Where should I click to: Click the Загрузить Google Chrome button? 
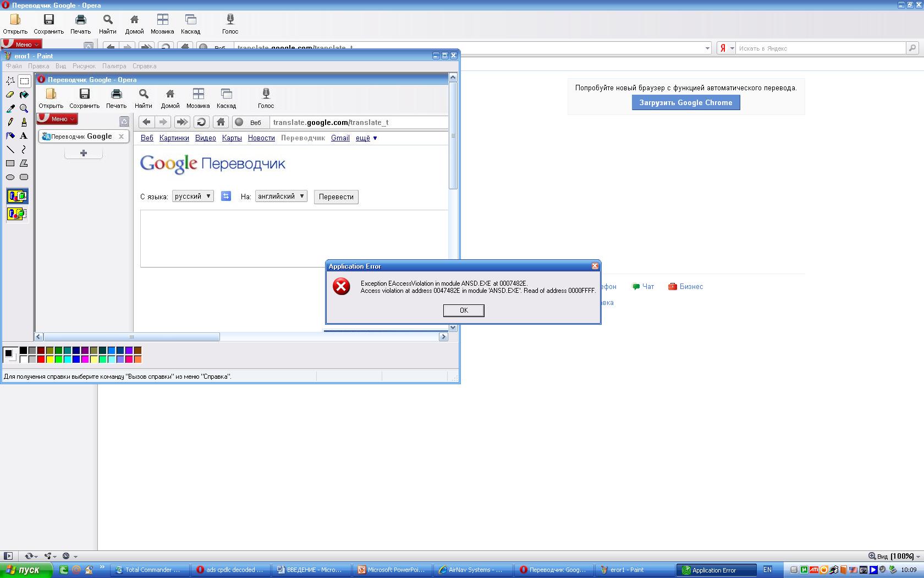pos(686,103)
